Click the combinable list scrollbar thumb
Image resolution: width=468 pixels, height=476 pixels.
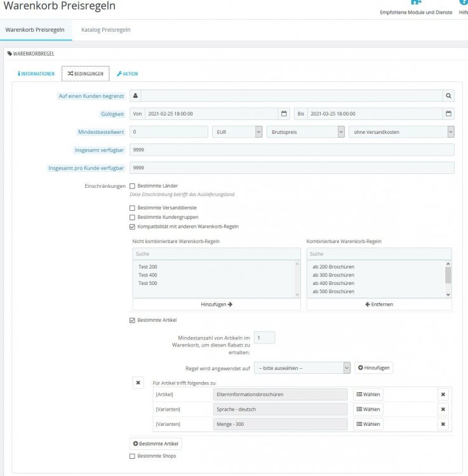pyautogui.click(x=448, y=275)
